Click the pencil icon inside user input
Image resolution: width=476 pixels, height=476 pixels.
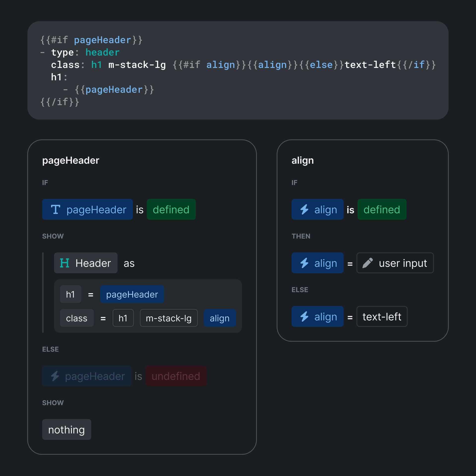click(368, 263)
